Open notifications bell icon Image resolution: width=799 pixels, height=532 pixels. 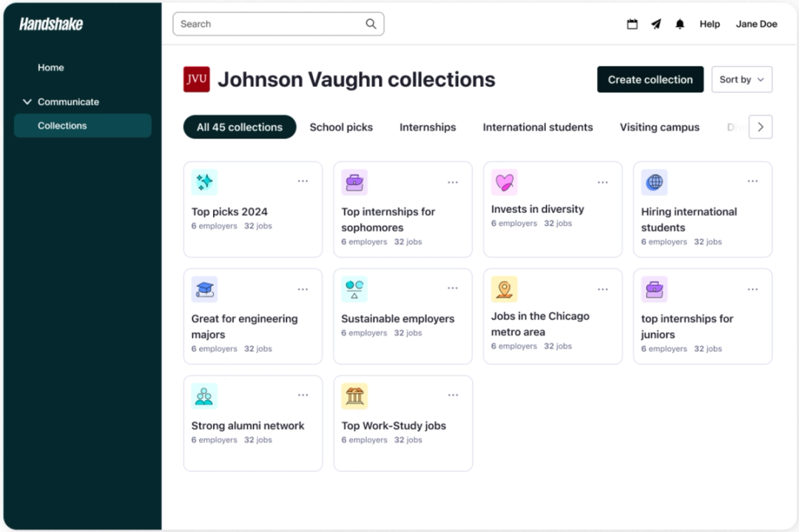click(680, 24)
